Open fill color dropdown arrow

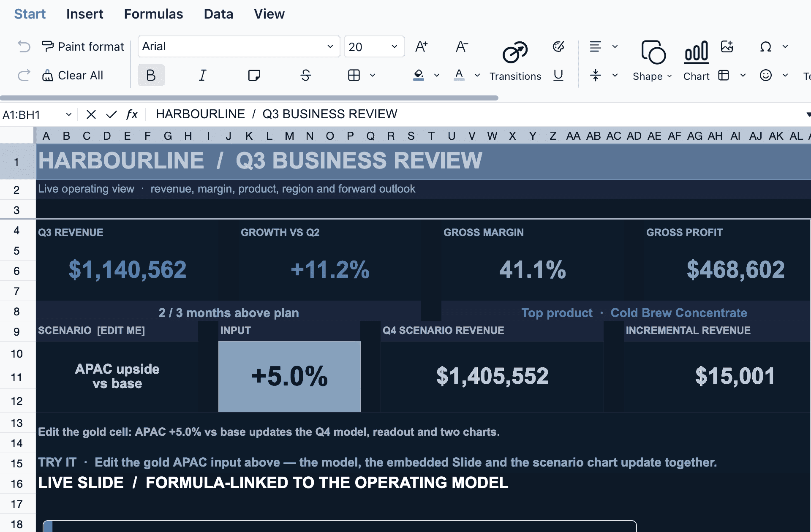click(437, 75)
